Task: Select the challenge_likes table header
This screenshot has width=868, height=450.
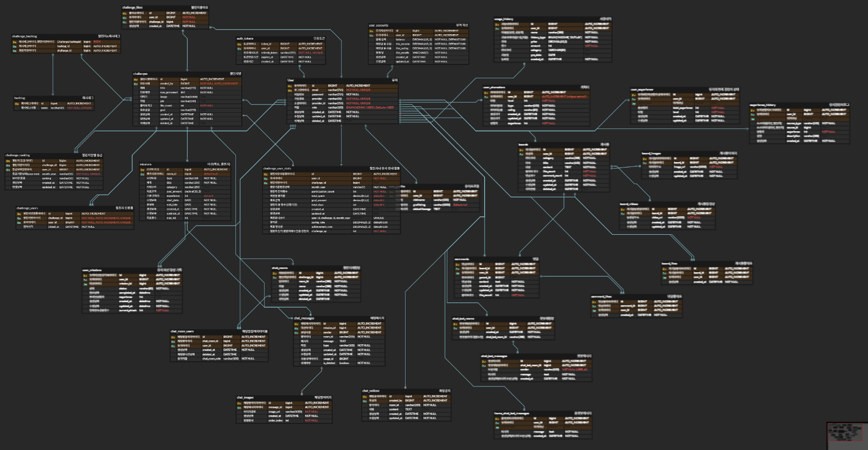Action: (x=165, y=8)
